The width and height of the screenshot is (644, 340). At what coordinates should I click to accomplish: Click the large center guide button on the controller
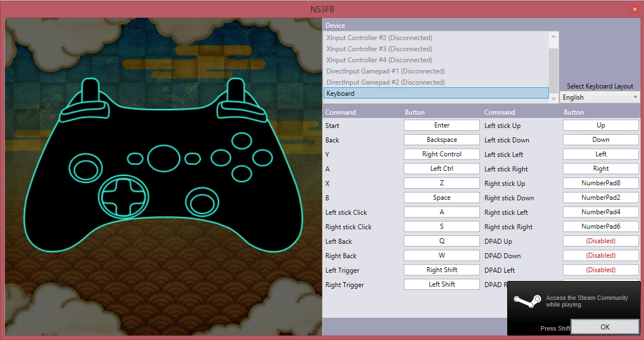click(164, 157)
